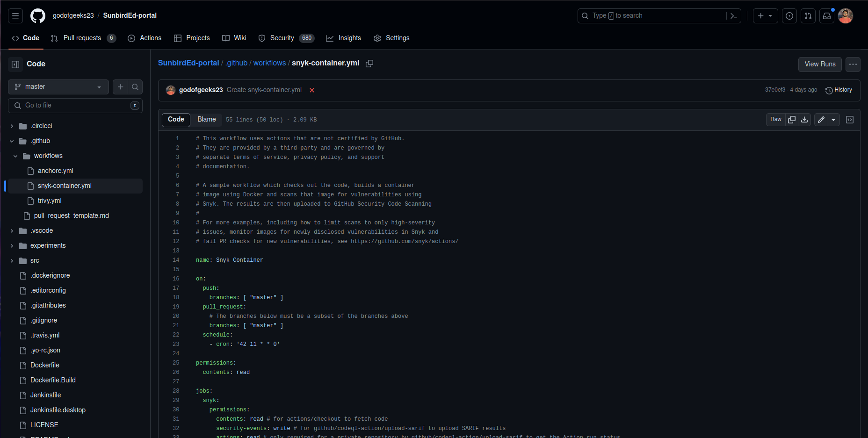Image resolution: width=868 pixels, height=438 pixels.
Task: Open the search icon in the file tree
Action: [135, 87]
